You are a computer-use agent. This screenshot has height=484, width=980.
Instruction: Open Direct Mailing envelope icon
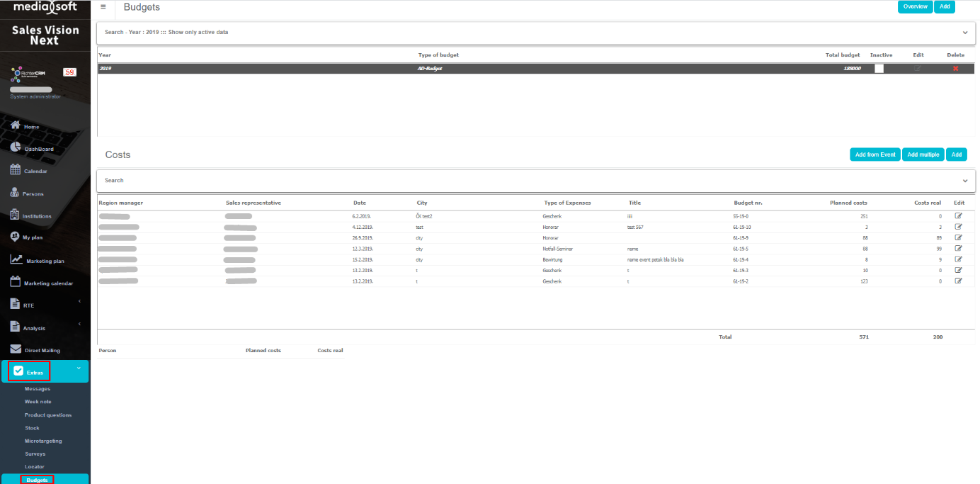pos(15,349)
